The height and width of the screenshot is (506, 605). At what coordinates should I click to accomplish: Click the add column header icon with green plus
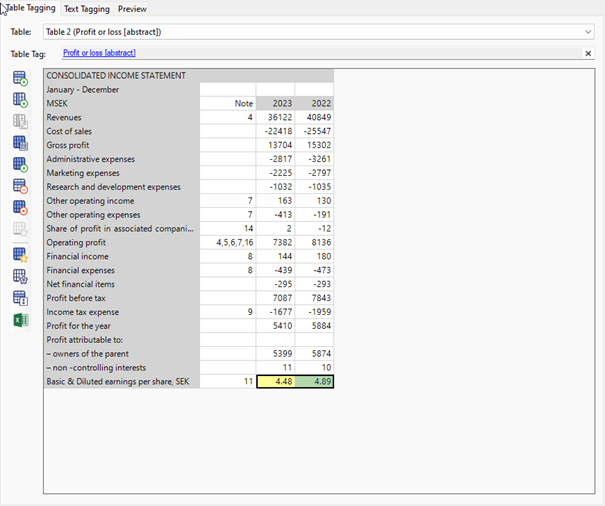tap(20, 100)
